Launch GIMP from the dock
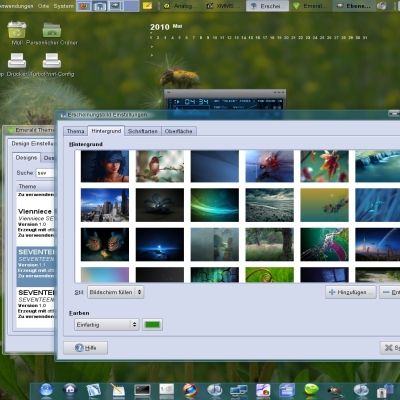This screenshot has height=400, width=400. 335,390
